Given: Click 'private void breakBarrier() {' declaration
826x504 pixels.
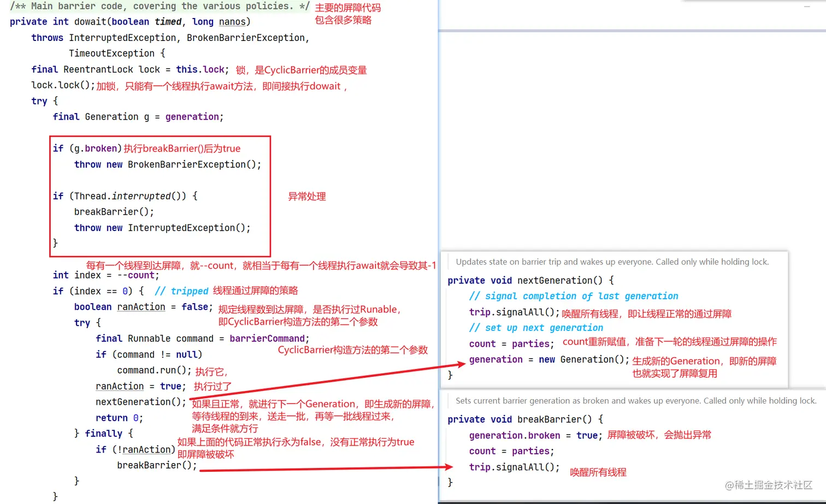Looking at the screenshot, I should click(526, 419).
